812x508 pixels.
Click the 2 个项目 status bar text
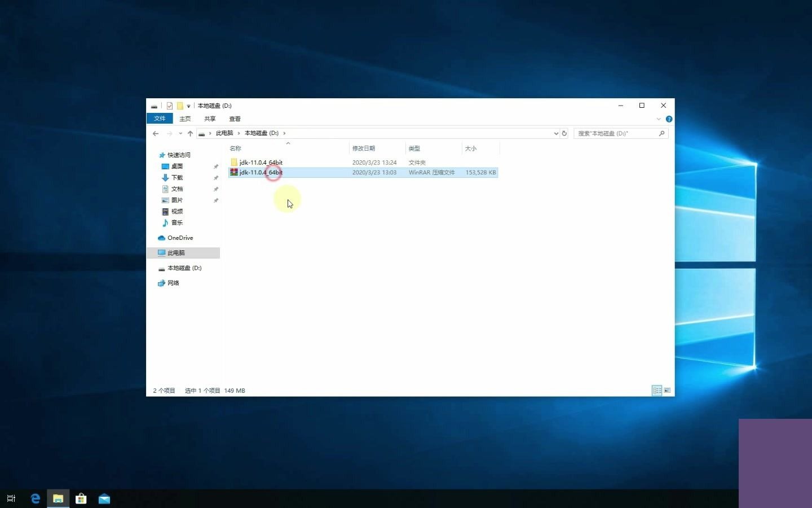[x=164, y=391]
